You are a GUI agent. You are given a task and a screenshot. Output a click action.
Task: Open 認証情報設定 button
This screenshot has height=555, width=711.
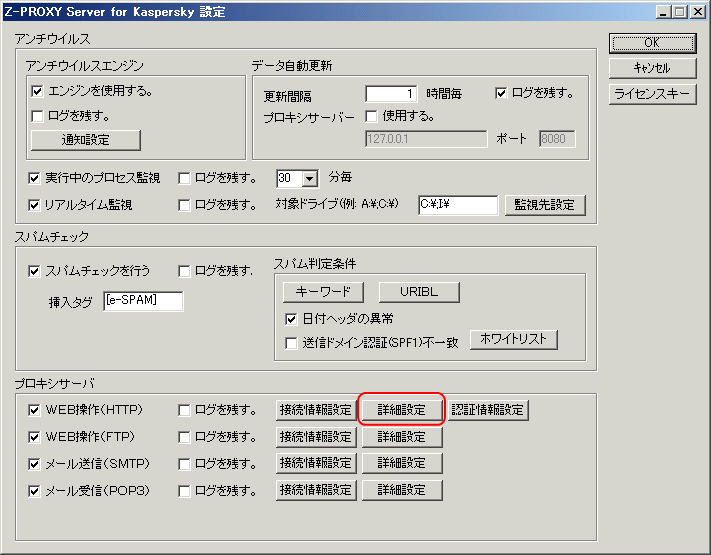pos(488,410)
